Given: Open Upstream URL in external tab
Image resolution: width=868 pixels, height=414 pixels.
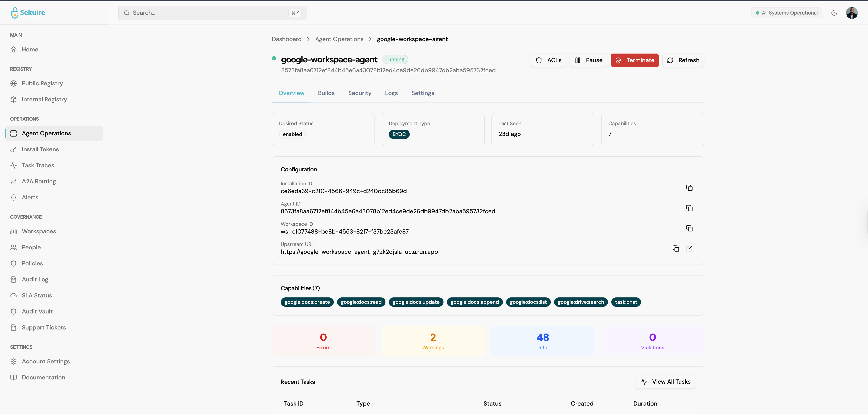Looking at the screenshot, I should (689, 248).
